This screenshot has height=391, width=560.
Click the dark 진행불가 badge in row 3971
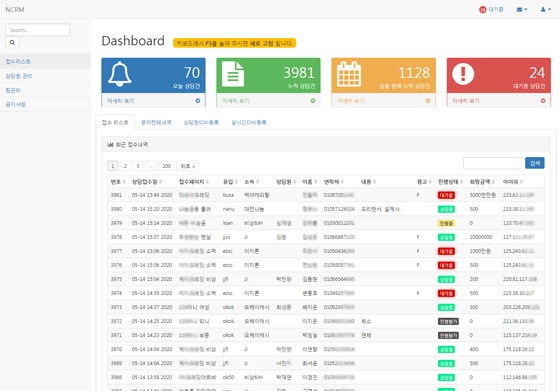[448, 335]
